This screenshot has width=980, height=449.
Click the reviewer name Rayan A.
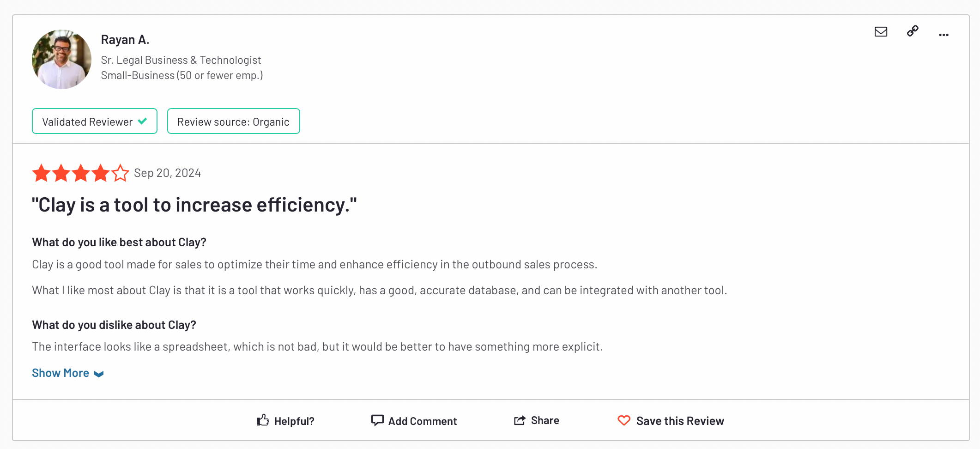(125, 40)
